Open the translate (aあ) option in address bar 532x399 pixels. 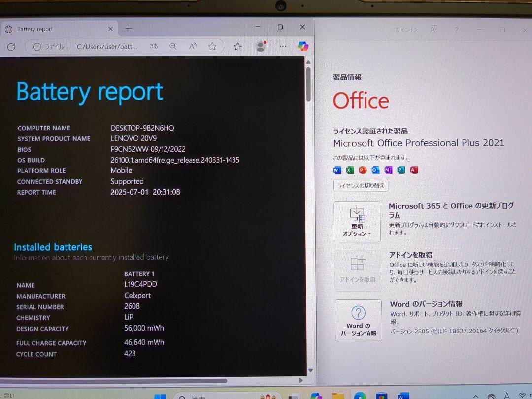coord(154,46)
